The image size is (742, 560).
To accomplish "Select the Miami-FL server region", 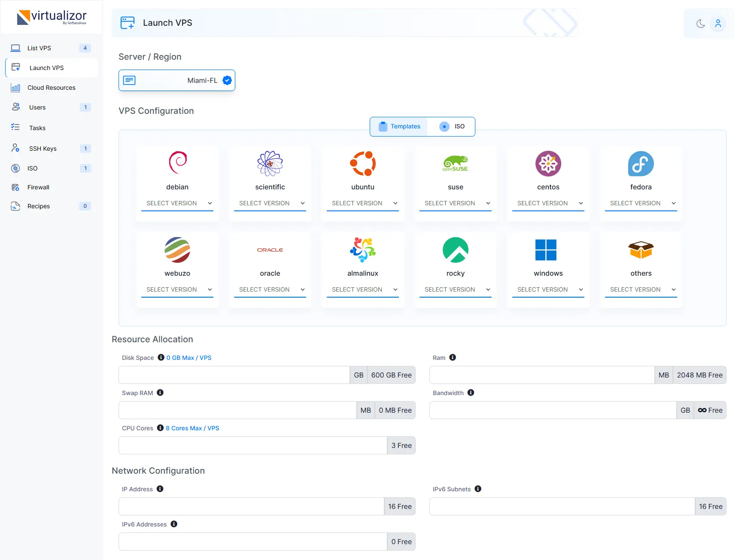I will click(177, 80).
